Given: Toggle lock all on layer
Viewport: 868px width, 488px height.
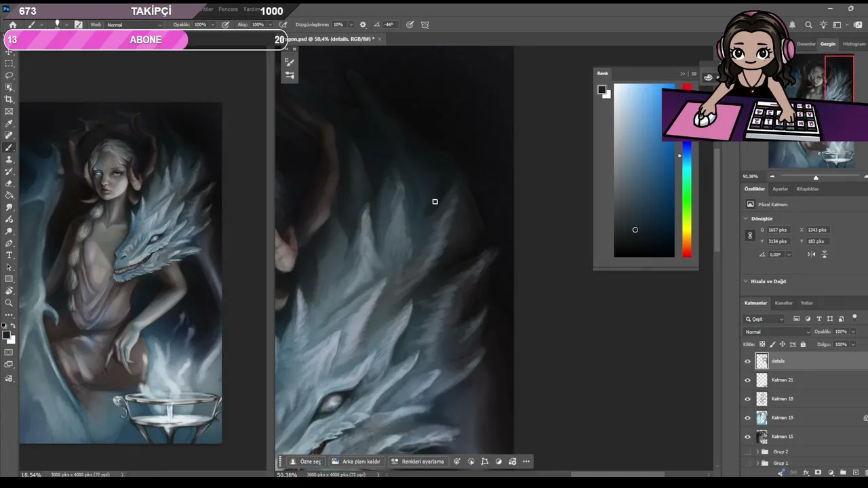Looking at the screenshot, I should pyautogui.click(x=803, y=344).
